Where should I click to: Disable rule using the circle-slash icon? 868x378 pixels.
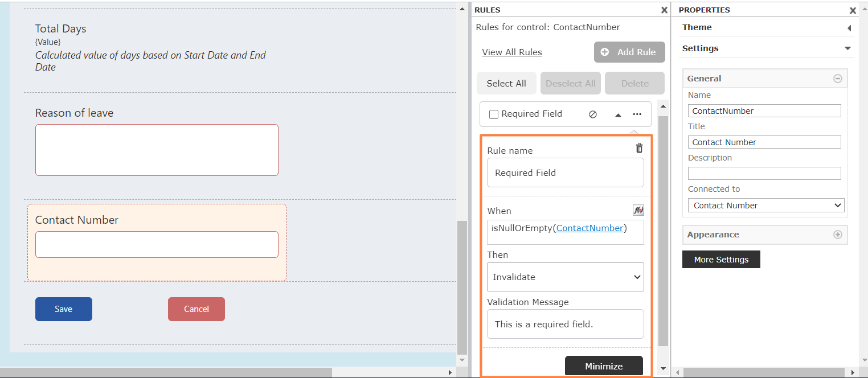(592, 114)
